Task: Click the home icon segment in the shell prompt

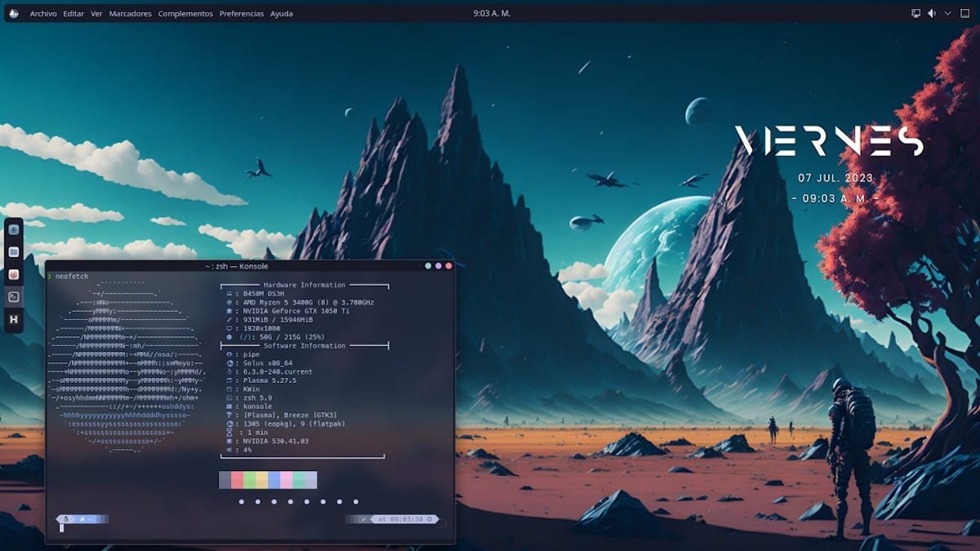Action: point(82,518)
